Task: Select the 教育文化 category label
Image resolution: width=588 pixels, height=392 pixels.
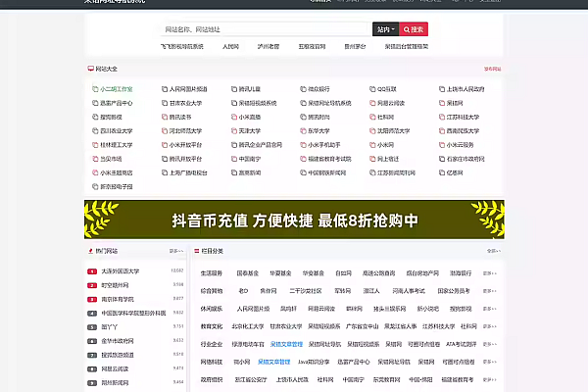Action: point(212,326)
